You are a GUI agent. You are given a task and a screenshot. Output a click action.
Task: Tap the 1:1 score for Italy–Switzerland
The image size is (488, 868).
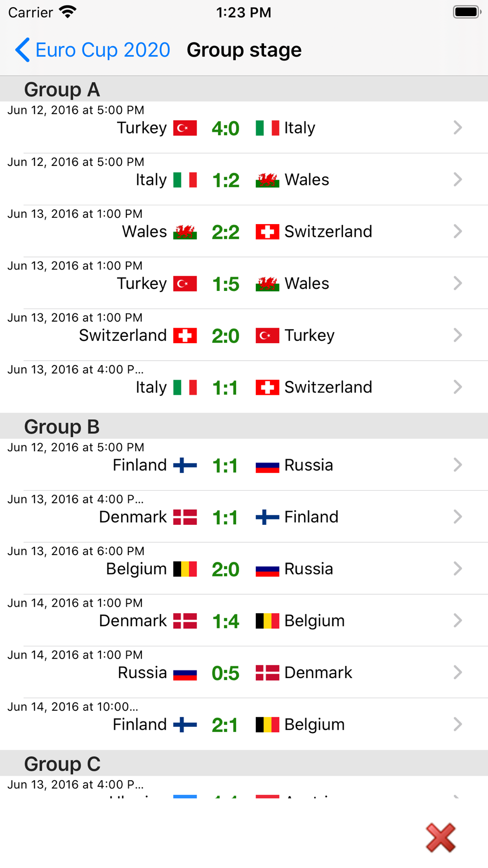(x=225, y=388)
